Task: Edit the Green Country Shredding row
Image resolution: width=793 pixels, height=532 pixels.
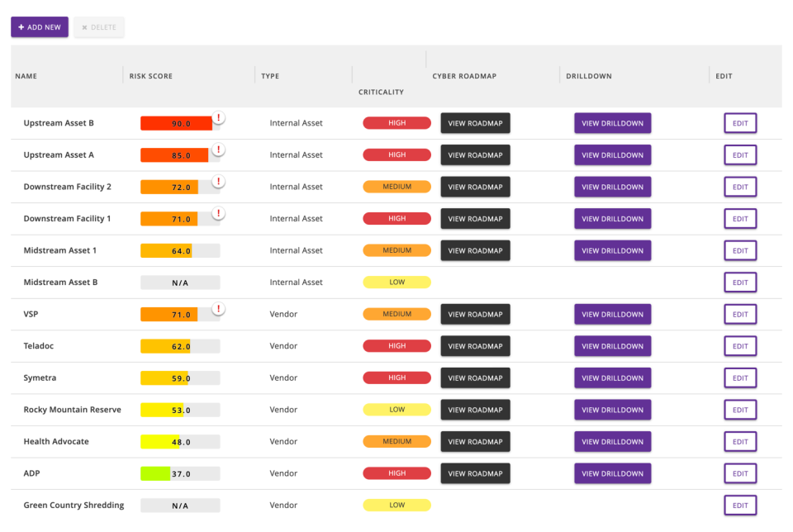Action: (740, 505)
